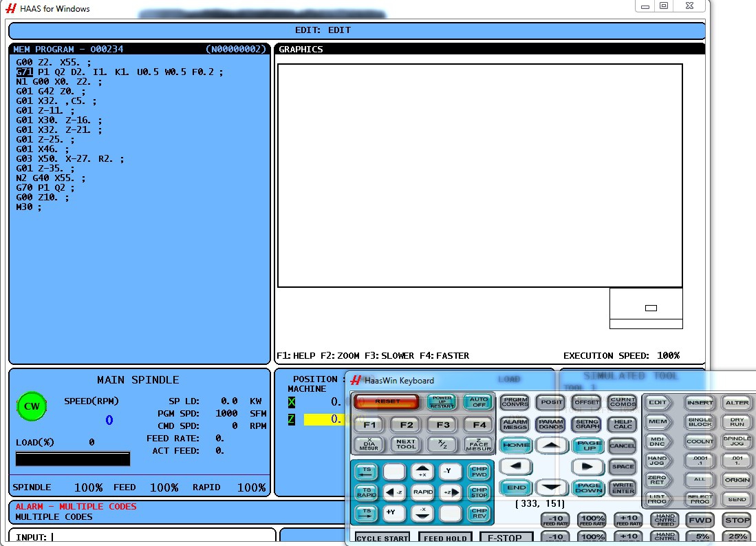Toggle the DRY RUN key
The height and width of the screenshot is (546, 756).
tap(737, 421)
